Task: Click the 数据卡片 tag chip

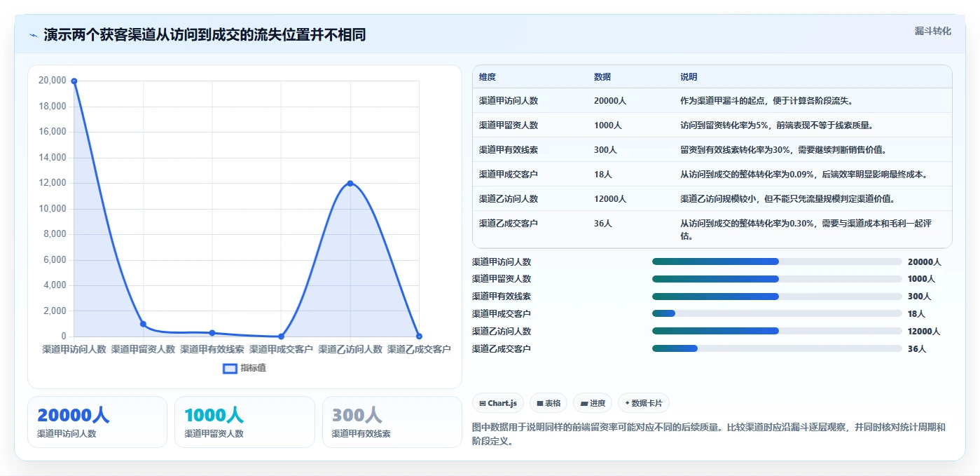Action: 644,403
